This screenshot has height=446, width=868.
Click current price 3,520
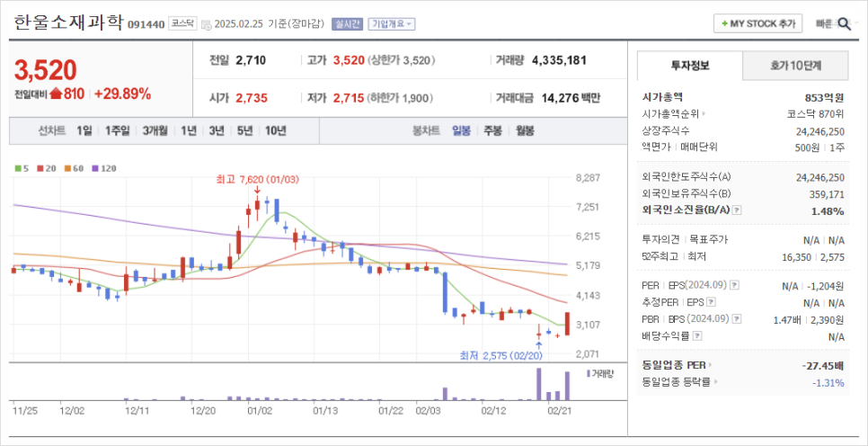[x=46, y=70]
